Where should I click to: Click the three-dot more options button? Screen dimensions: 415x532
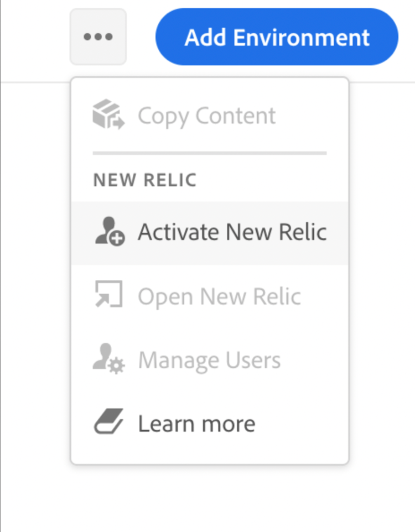pyautogui.click(x=98, y=36)
